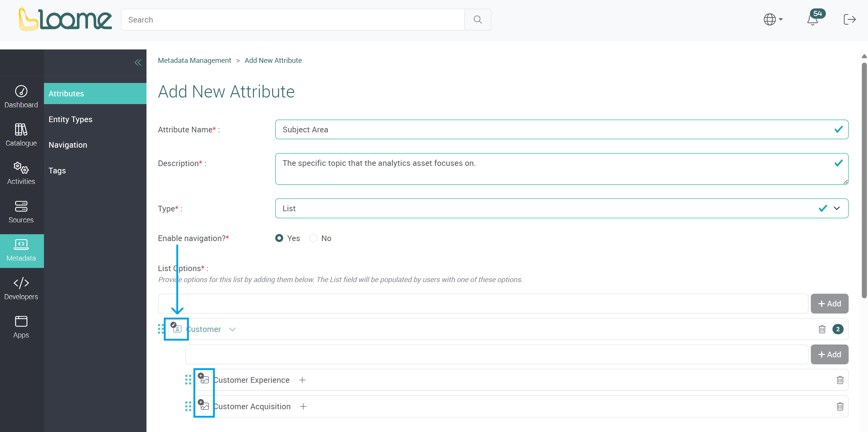Open Sources in sidebar
This screenshot has height=432, width=868.
point(21,212)
